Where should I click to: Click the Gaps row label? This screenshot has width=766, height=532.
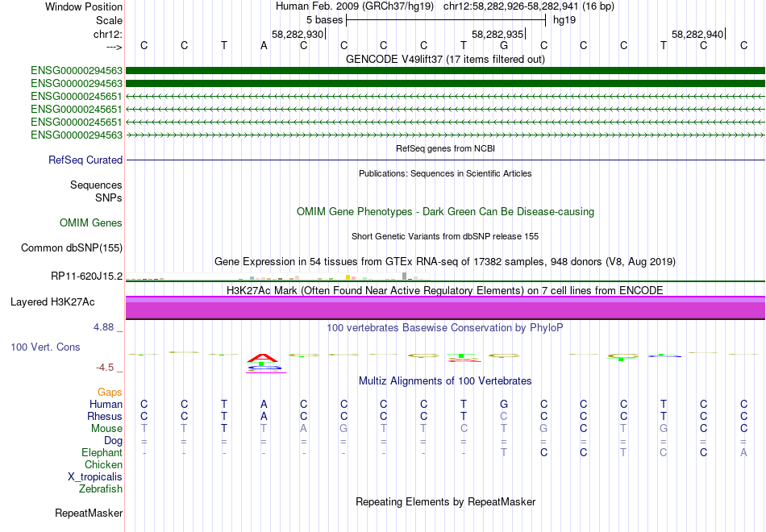pos(110,393)
